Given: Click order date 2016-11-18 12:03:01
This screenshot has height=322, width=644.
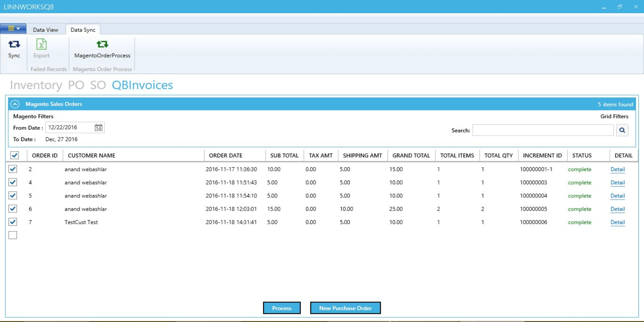Looking at the screenshot, I should tap(231, 209).
